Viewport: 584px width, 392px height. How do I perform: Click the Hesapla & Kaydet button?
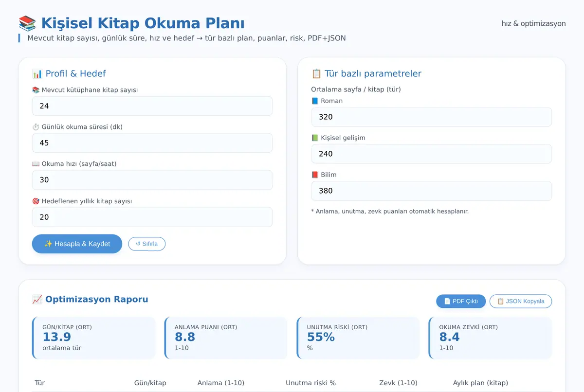pyautogui.click(x=77, y=244)
